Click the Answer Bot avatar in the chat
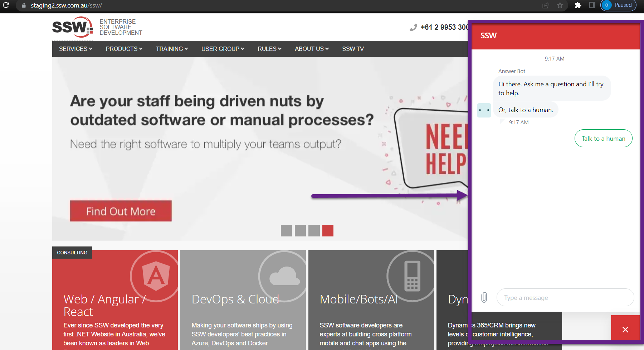Viewport: 644px width, 350px height. [x=484, y=110]
